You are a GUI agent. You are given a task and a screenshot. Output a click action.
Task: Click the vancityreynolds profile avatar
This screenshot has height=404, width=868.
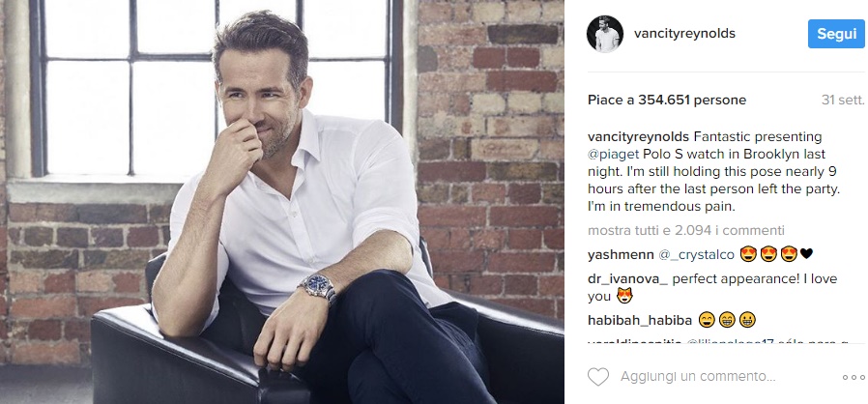pyautogui.click(x=605, y=35)
